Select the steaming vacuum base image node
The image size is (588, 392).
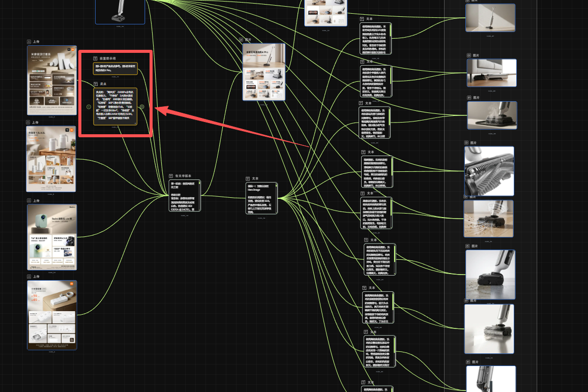click(x=491, y=115)
